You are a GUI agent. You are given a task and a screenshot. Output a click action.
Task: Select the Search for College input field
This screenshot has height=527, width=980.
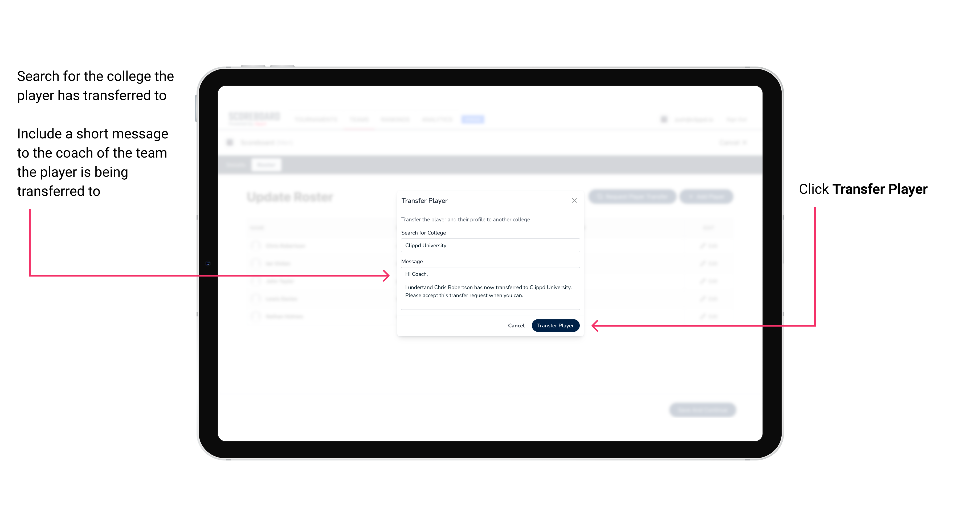489,245
